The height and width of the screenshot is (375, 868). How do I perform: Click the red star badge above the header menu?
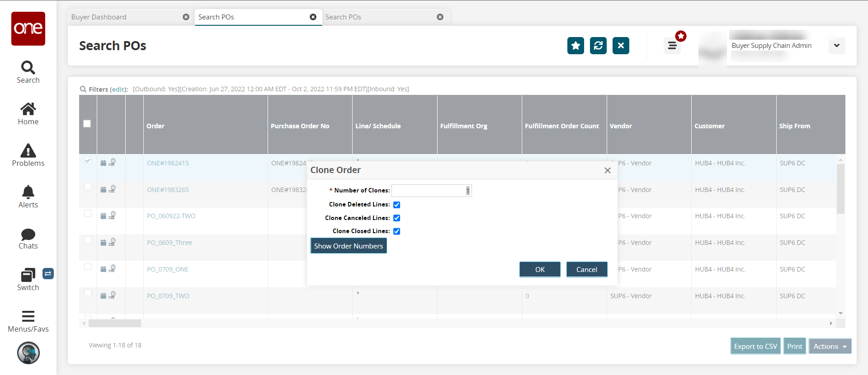pos(681,36)
